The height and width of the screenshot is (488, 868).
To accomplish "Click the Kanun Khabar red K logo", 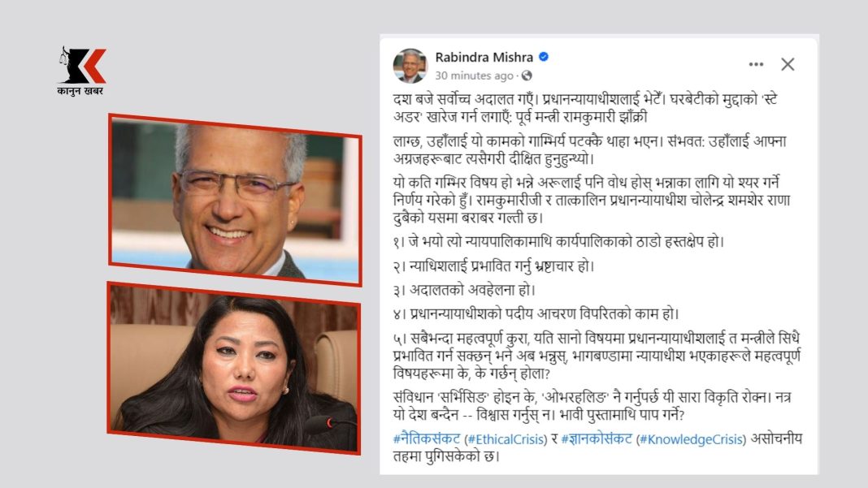I will coord(82,65).
